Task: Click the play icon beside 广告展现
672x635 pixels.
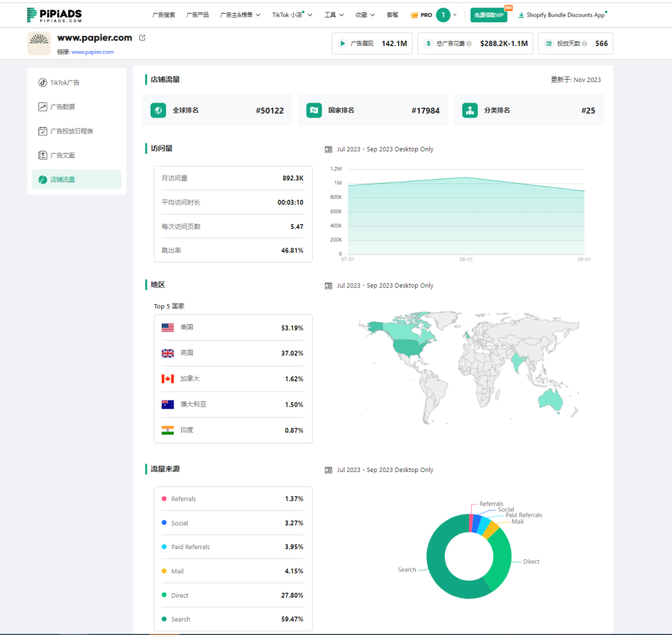Action: [342, 44]
